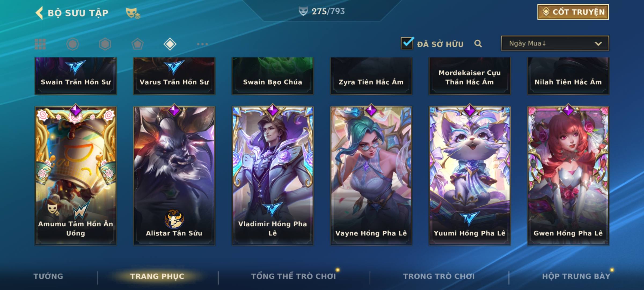Open the Yuumi Hồng Pha Lê skin card
The width and height of the screenshot is (644, 290).
point(470,176)
